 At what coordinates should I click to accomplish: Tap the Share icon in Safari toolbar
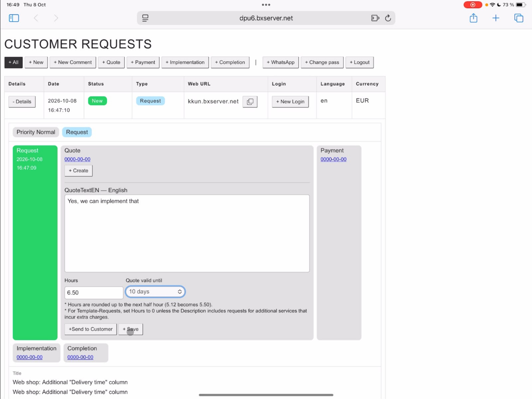click(x=473, y=18)
